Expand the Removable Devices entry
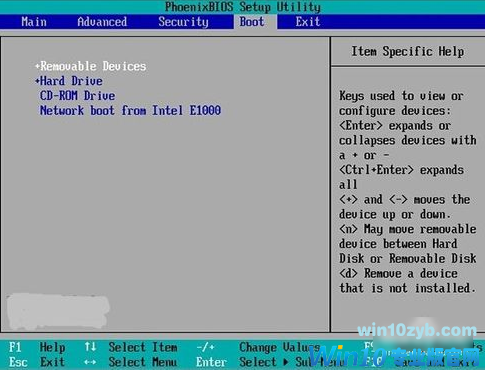The height and width of the screenshot is (370, 485). [91, 66]
